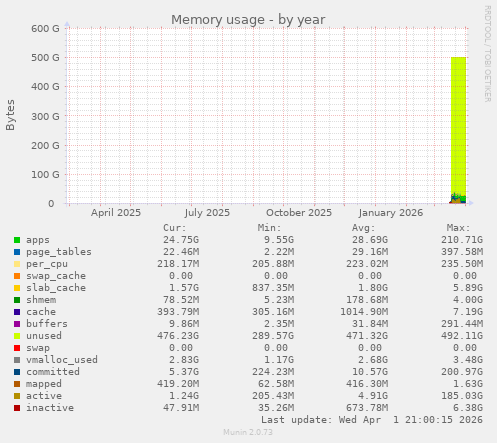Click the 'active' legend label
The height and width of the screenshot is (443, 497).
[x=44, y=396]
